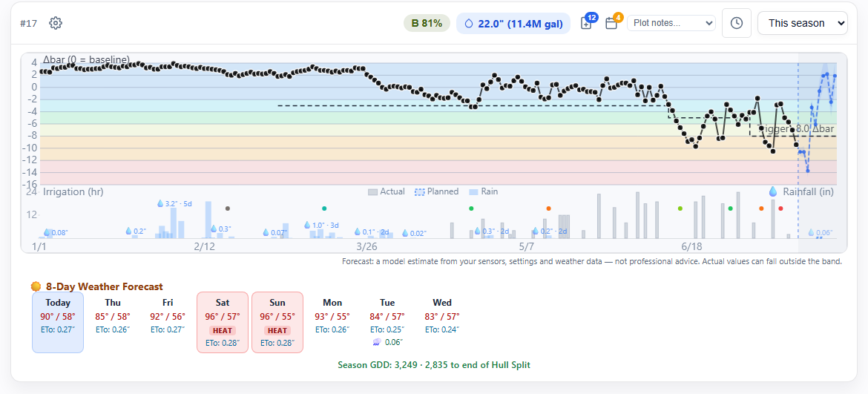The height and width of the screenshot is (394, 868).
Task: Click the yellow-green note marker dot
Action: coord(680,209)
